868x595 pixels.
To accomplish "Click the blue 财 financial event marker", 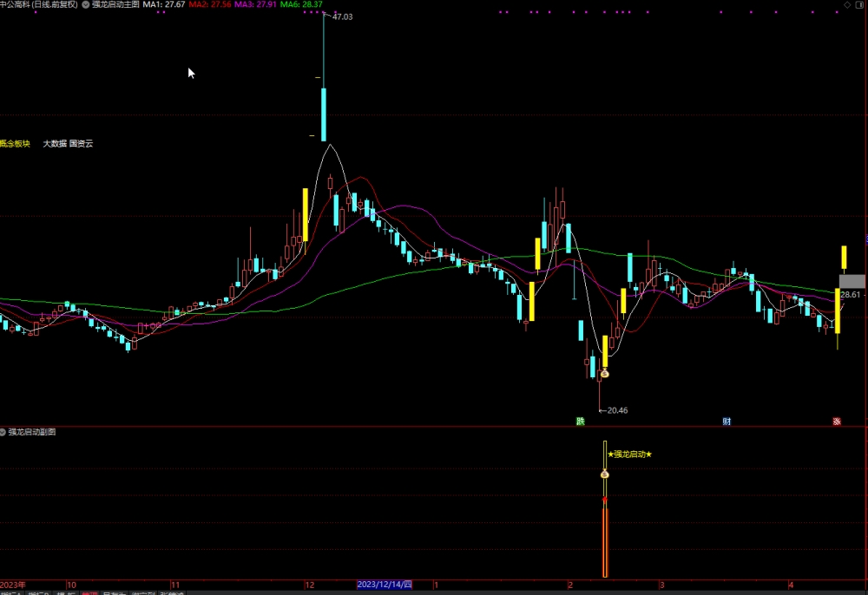I will [727, 422].
